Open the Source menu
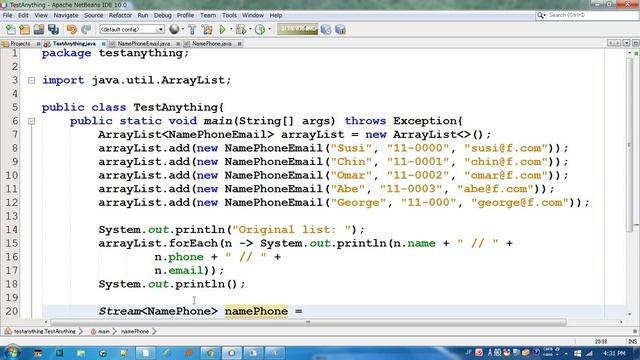The height and width of the screenshot is (360, 640). click(93, 15)
